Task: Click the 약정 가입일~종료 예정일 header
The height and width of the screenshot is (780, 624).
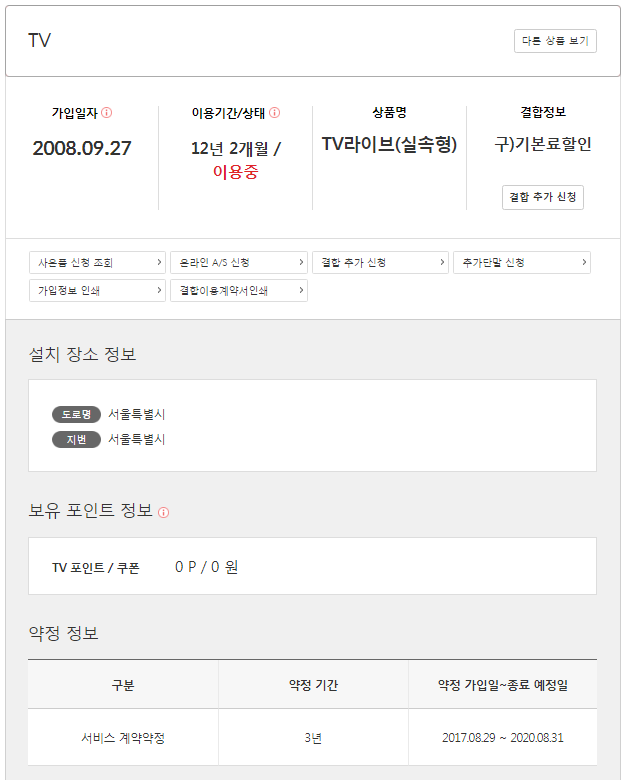Action: tap(502, 685)
